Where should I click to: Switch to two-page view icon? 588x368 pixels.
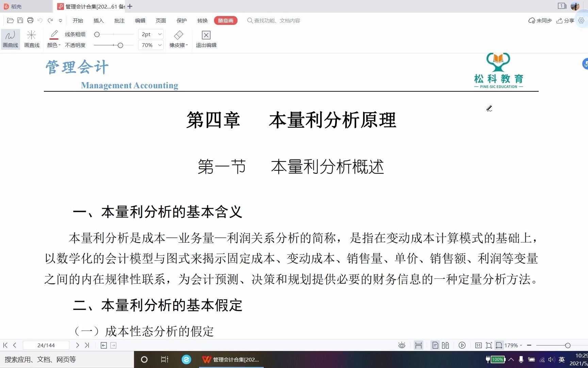[x=445, y=345]
